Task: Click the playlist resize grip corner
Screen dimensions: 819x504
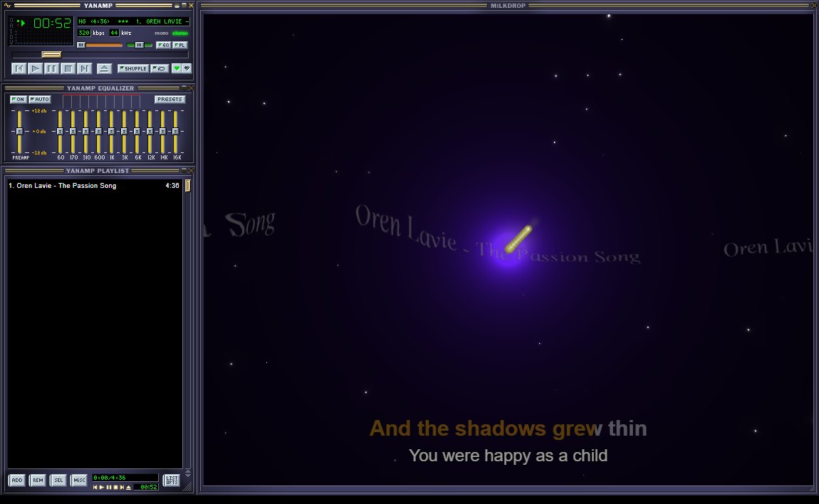Action: coord(188,487)
